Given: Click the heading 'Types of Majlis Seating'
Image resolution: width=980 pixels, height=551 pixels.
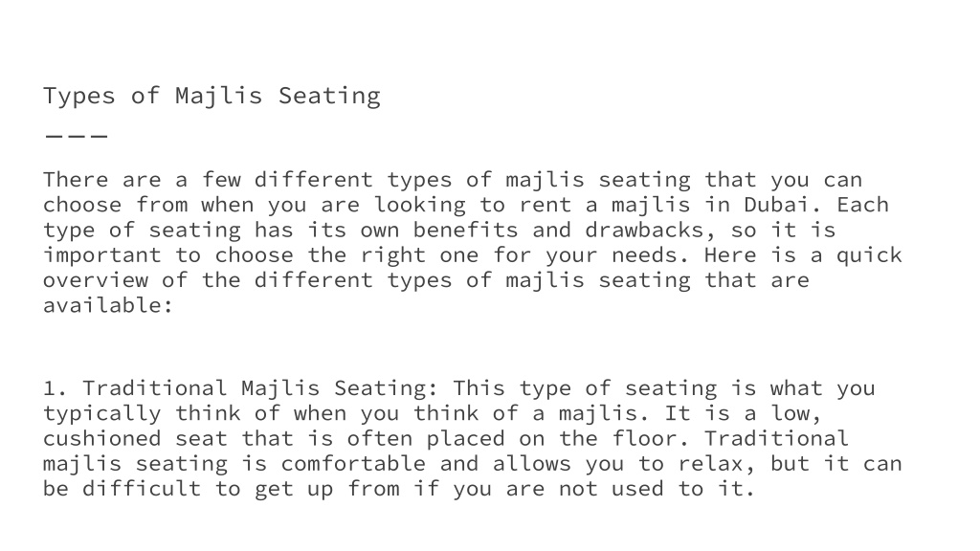Looking at the screenshot, I should [x=212, y=97].
